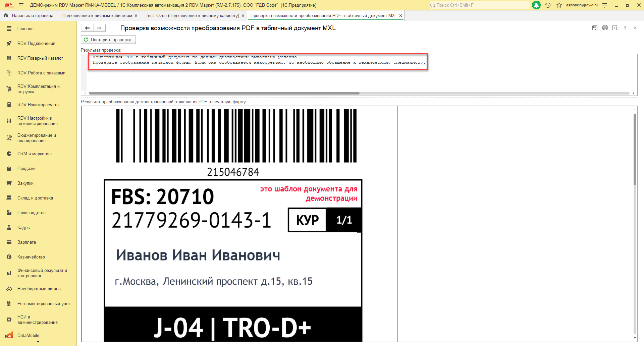Open print preview icon

point(615,28)
